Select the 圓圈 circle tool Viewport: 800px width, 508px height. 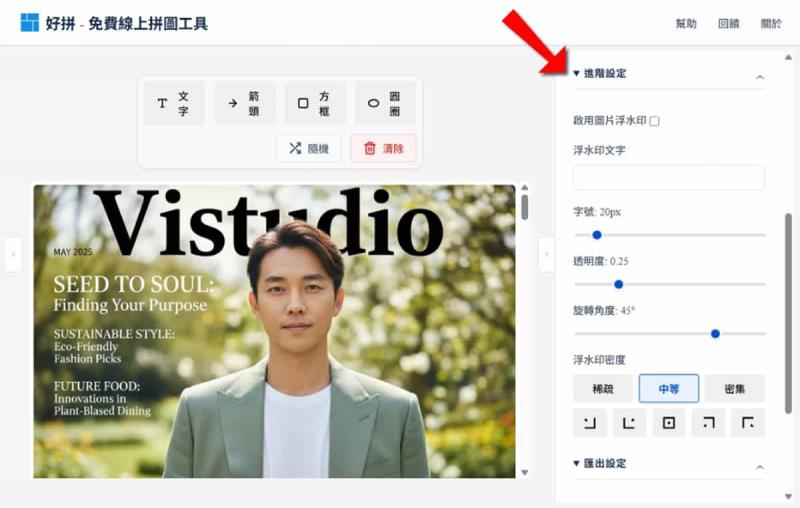point(385,103)
